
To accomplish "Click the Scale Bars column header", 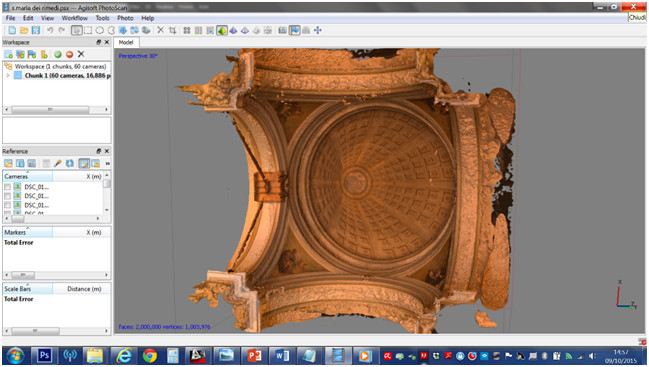I will click(27, 289).
